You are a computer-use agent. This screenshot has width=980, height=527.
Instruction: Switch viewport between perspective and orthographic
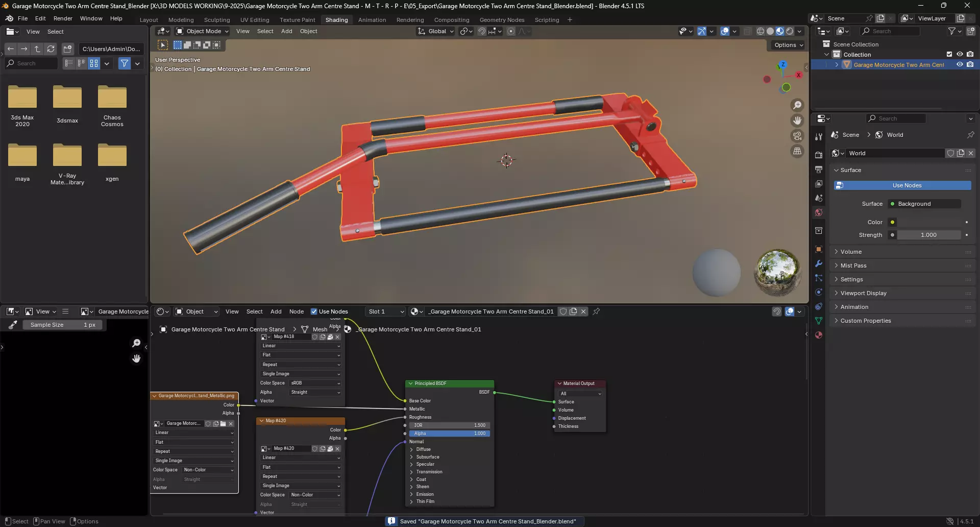coord(797,151)
